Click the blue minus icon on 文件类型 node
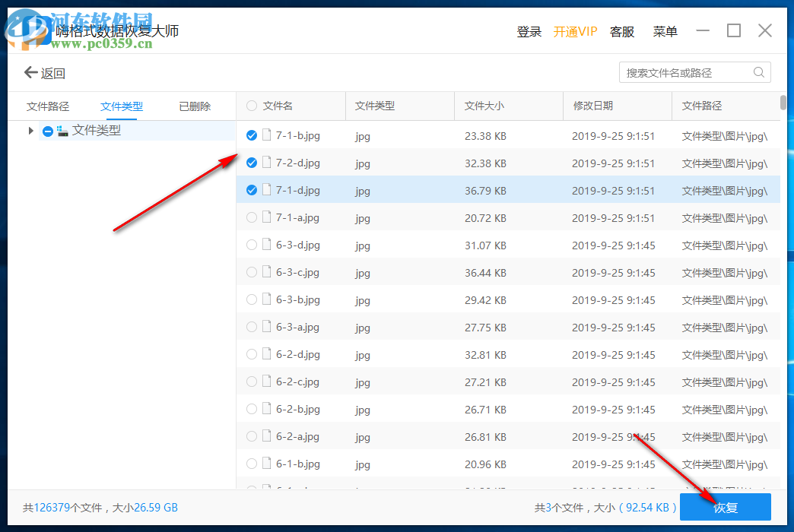 coord(46,130)
